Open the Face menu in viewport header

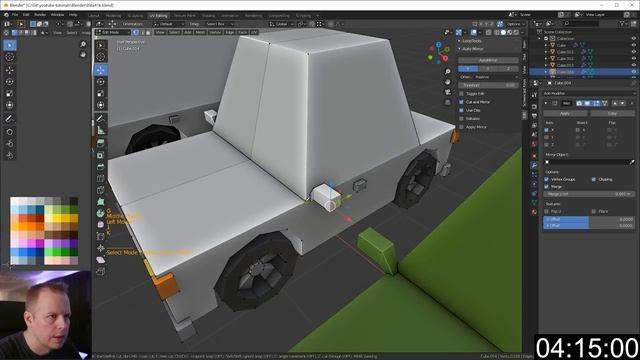tap(242, 32)
